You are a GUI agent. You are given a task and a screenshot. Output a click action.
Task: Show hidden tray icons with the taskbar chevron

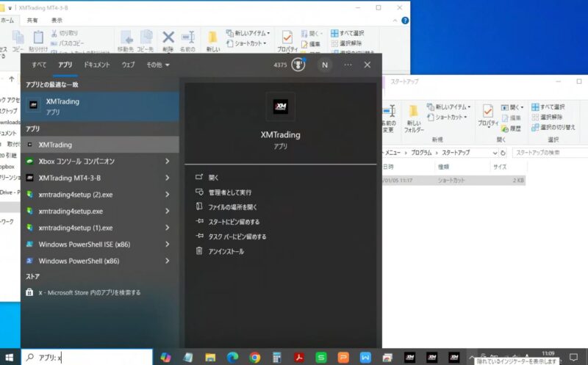click(x=472, y=357)
